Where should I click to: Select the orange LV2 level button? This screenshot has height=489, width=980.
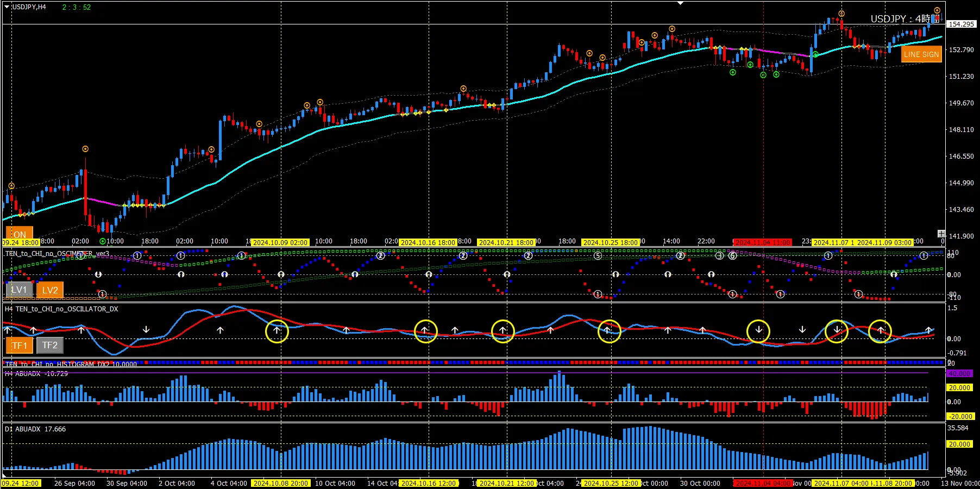[50, 290]
